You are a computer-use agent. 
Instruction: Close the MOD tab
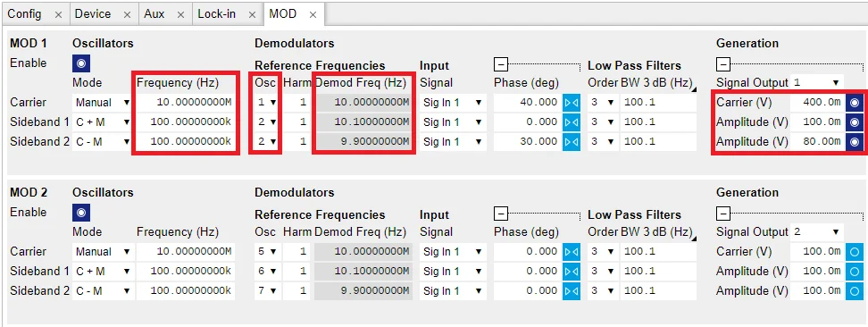coord(313,15)
